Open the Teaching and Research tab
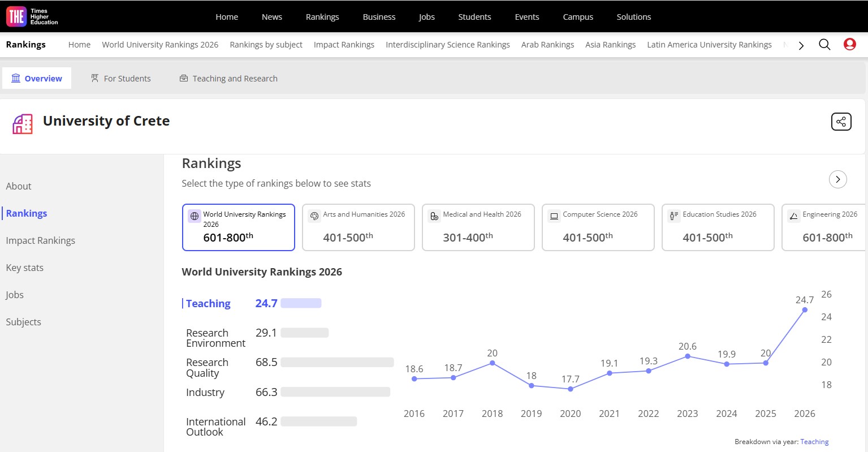The image size is (868, 452). [x=228, y=79]
